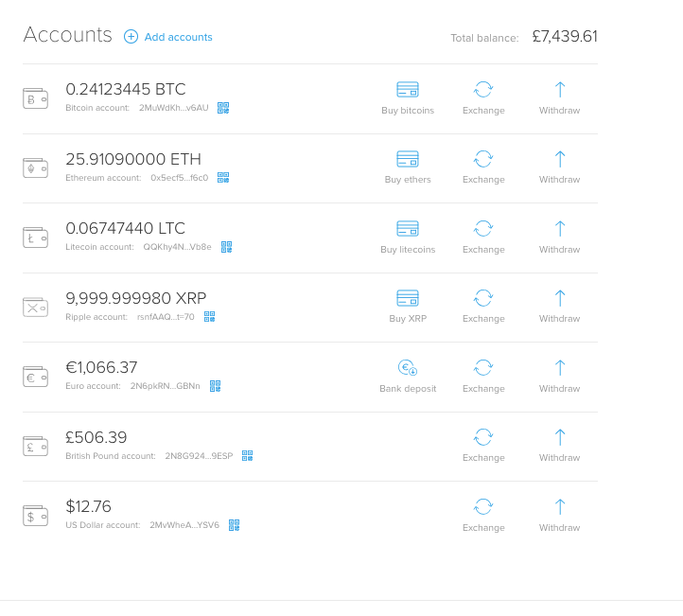This screenshot has width=683, height=616.
Task: Select the 9,999.999980 XRP balance
Action: [136, 298]
